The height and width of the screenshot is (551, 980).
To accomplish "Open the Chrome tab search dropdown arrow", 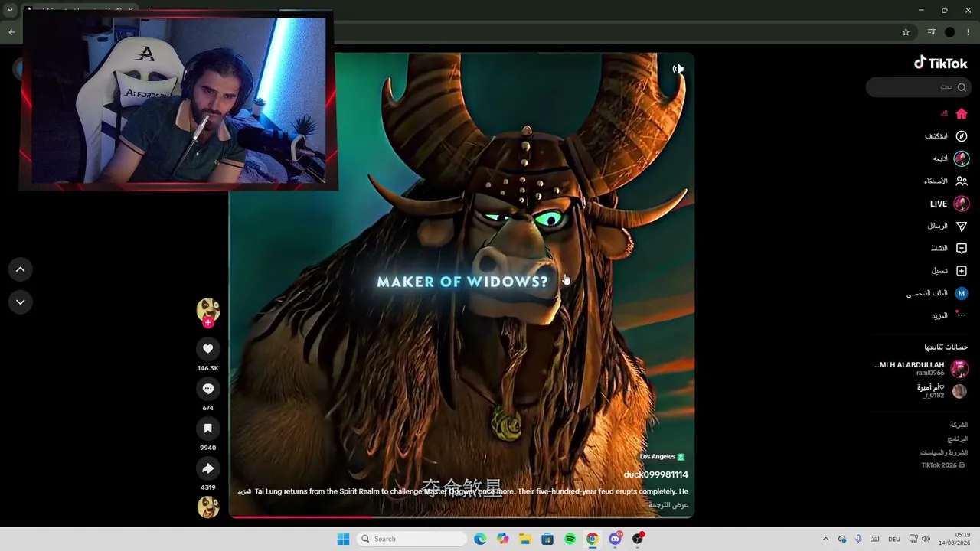I will coord(10,11).
